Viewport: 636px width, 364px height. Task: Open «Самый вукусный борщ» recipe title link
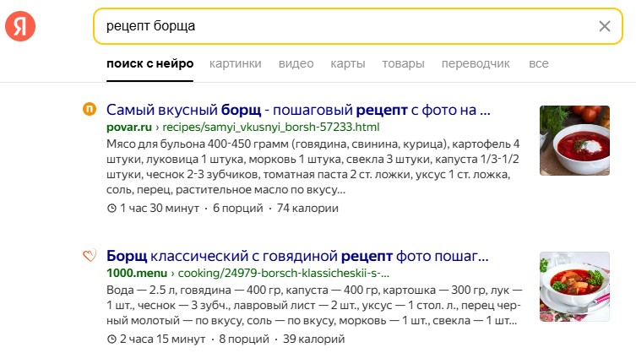pyautogui.click(x=298, y=110)
